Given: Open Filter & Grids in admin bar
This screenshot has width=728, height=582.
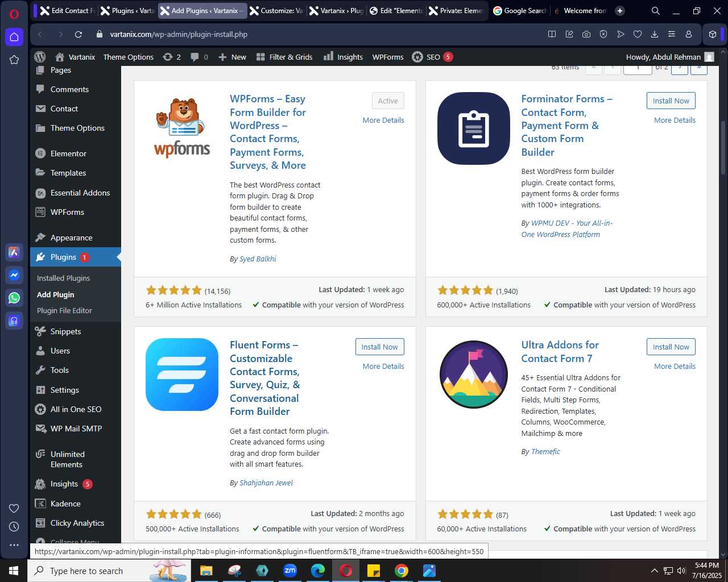Looking at the screenshot, I should click(284, 57).
